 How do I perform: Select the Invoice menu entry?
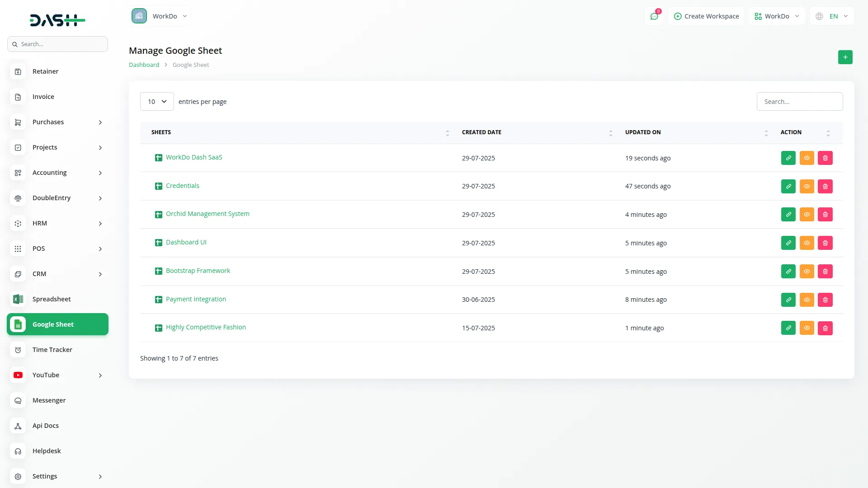coord(43,96)
